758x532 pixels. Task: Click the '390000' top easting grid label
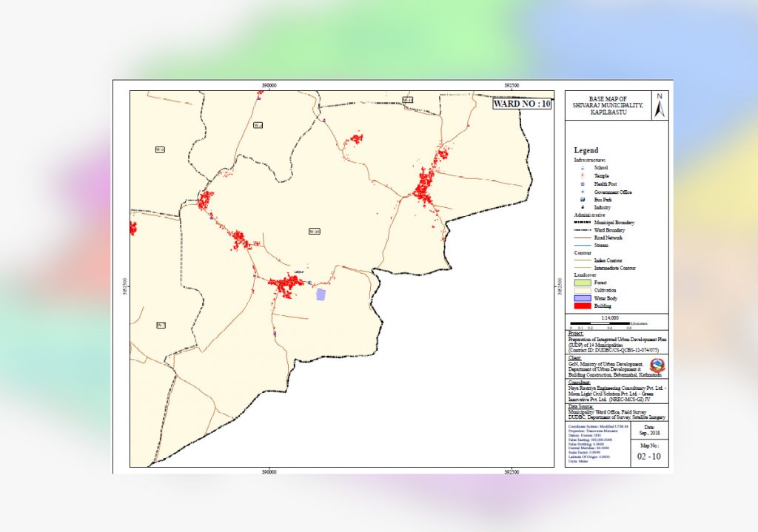[x=269, y=86]
